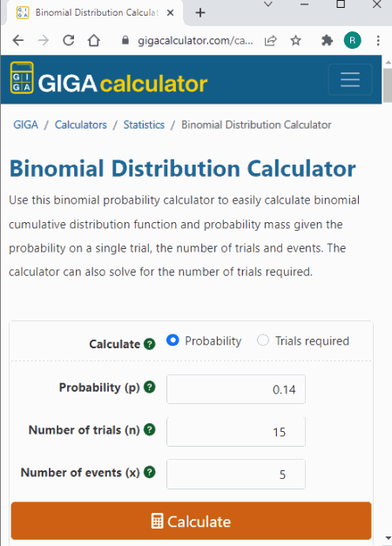Reload the page
This screenshot has width=392, height=546.
click(69, 41)
